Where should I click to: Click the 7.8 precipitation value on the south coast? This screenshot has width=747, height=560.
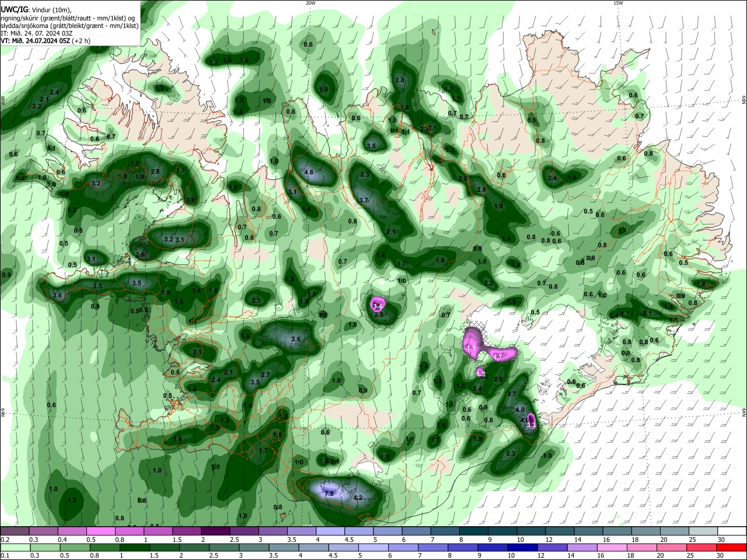click(x=329, y=494)
